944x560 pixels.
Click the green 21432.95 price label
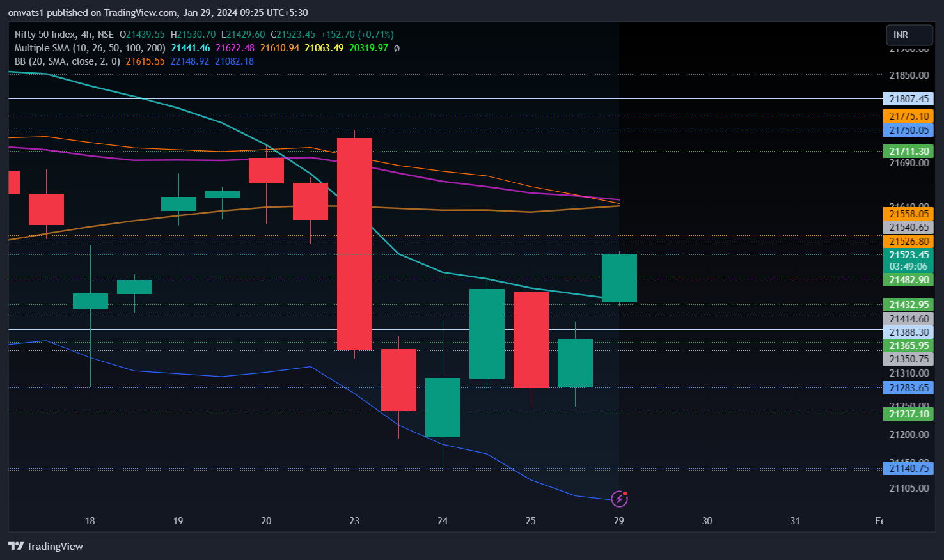(909, 305)
